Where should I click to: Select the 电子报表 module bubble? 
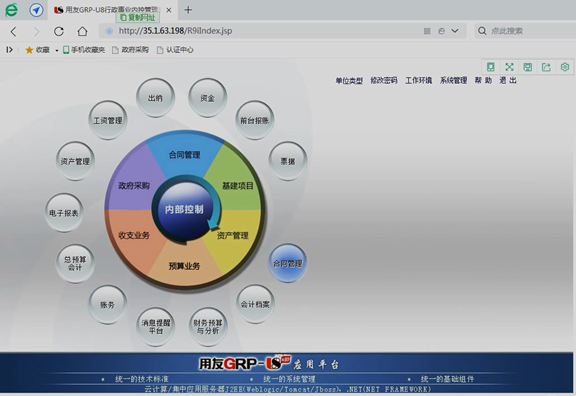(x=64, y=213)
